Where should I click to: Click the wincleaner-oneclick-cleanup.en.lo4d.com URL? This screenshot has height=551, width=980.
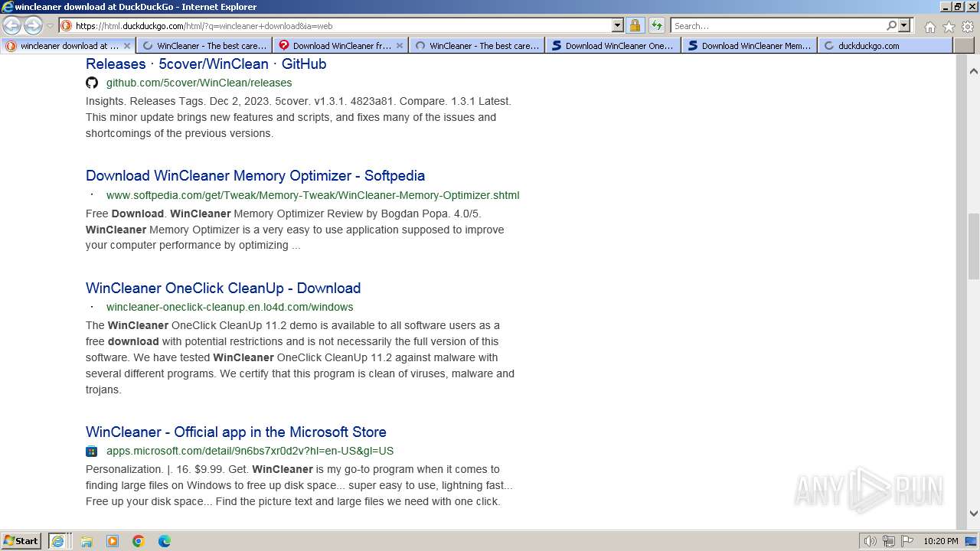[230, 307]
